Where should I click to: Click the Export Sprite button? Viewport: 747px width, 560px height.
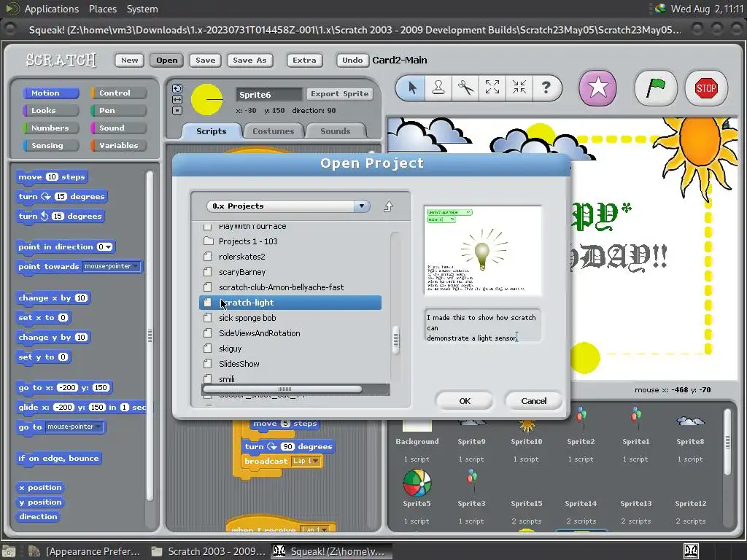(340, 94)
